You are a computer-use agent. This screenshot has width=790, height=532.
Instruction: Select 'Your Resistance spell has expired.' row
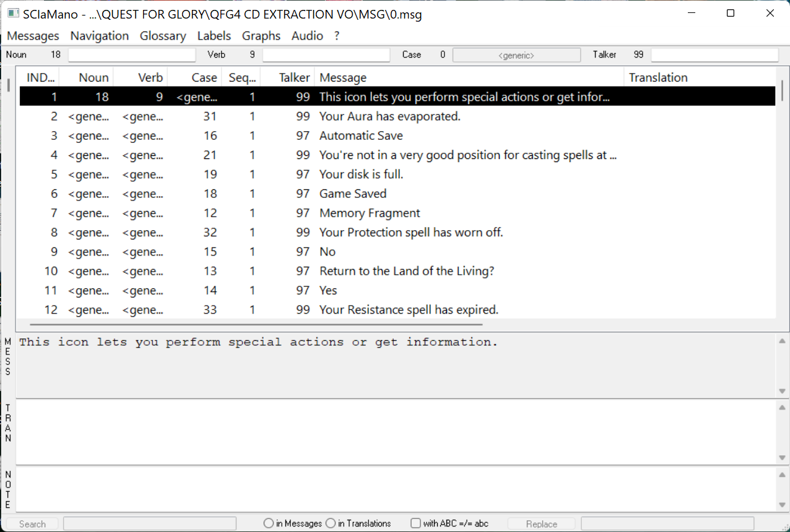pos(397,310)
